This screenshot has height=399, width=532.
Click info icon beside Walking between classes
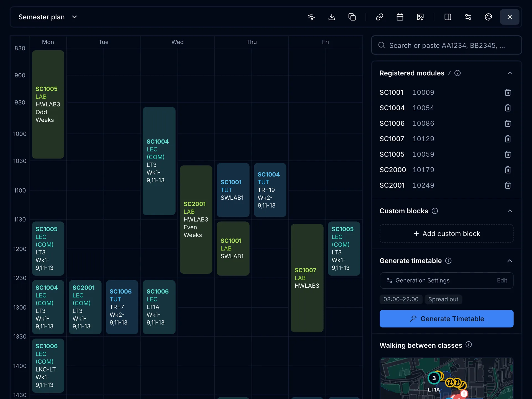tap(469, 344)
